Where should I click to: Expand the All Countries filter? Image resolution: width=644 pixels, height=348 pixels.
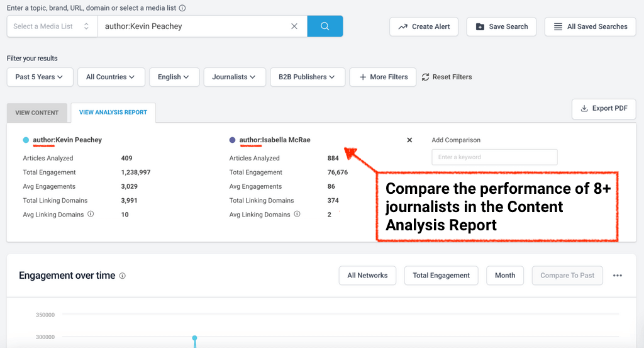[x=111, y=77]
